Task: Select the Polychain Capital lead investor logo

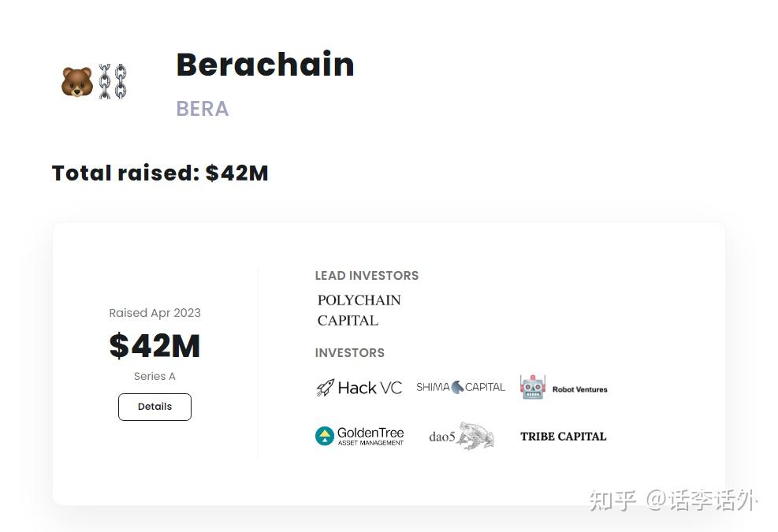Action: pos(359,310)
